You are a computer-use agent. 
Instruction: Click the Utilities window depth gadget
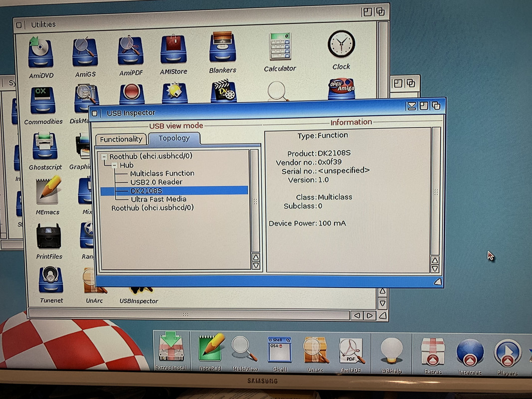[380, 11]
